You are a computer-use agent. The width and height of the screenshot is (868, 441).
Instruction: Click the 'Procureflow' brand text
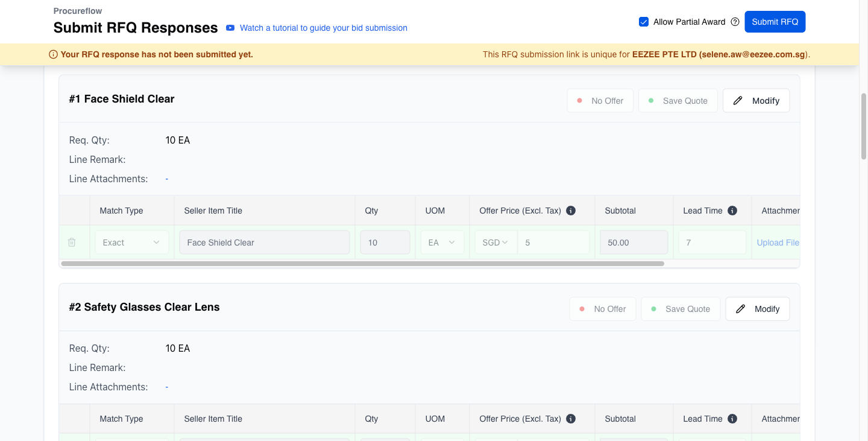coord(78,11)
